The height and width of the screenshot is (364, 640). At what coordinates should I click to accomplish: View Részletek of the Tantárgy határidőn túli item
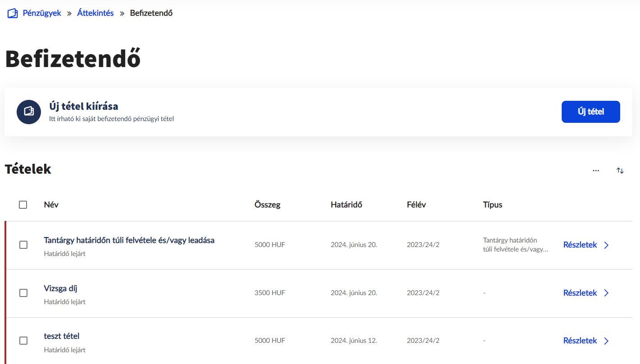580,245
